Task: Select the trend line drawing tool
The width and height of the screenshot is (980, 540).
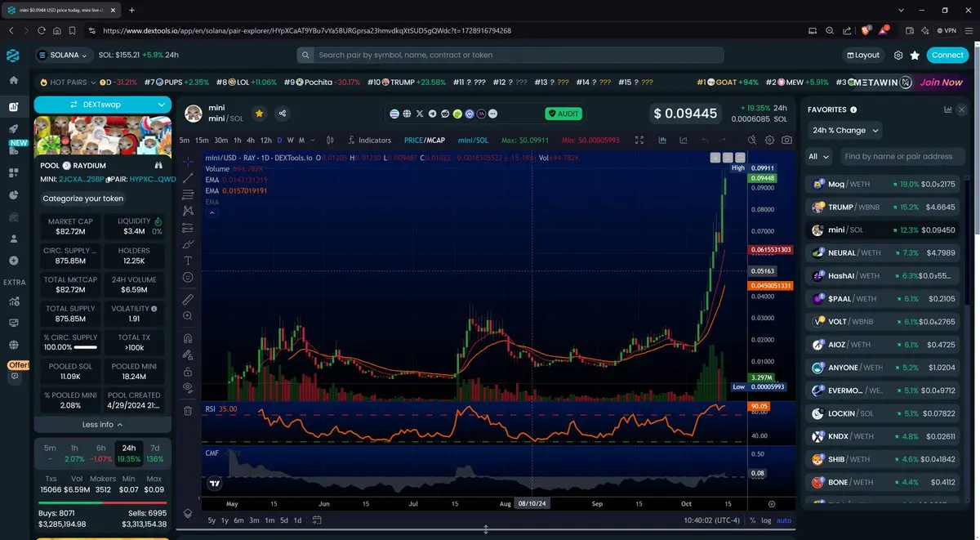Action: pos(188,177)
